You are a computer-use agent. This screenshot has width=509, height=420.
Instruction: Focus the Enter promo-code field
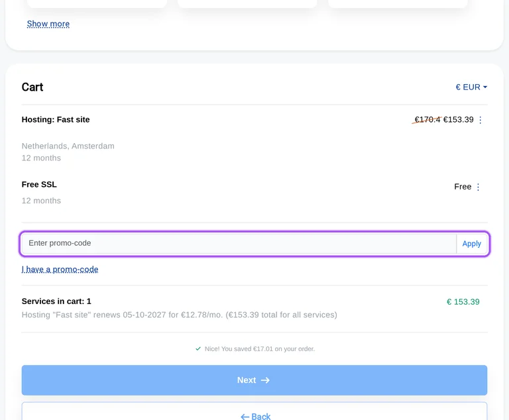pos(239,243)
